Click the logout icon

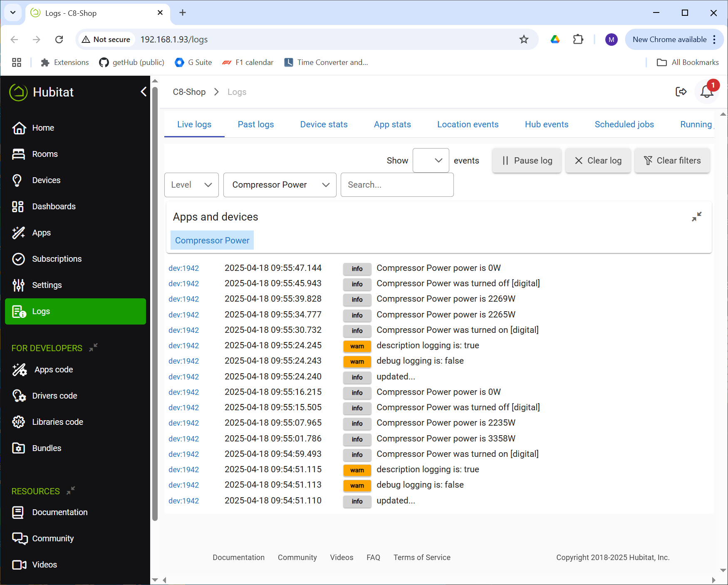(681, 92)
